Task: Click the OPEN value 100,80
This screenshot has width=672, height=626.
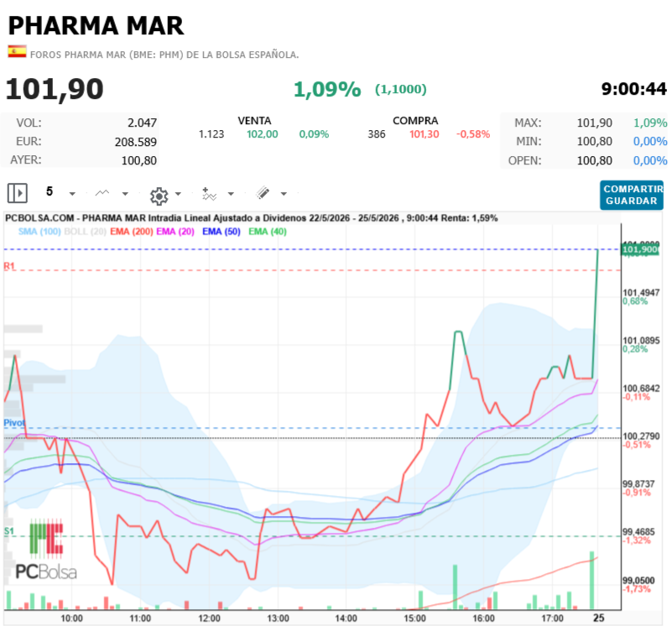Action: (x=595, y=161)
